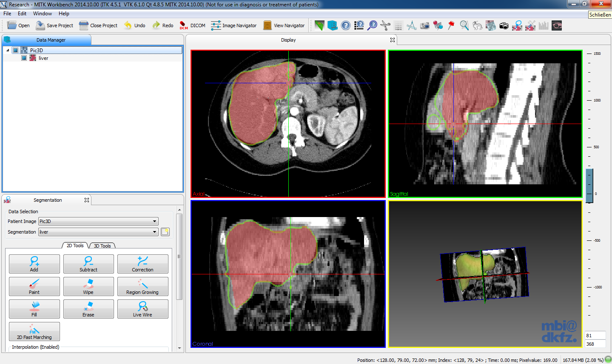
Task: Select the Data Manager tab
Action: point(46,40)
